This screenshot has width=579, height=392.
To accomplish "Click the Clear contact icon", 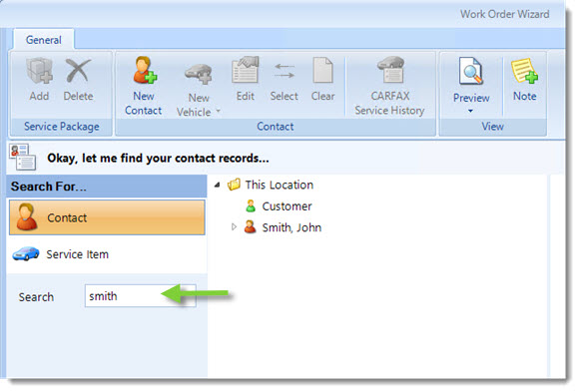I will (322, 70).
